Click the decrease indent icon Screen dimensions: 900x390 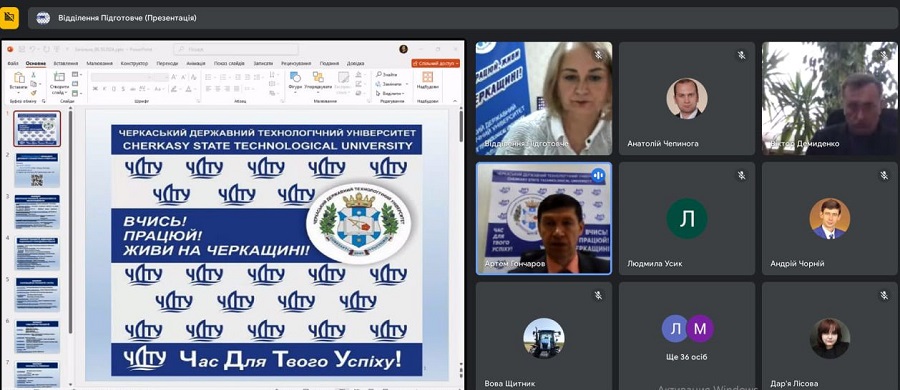pos(238,76)
